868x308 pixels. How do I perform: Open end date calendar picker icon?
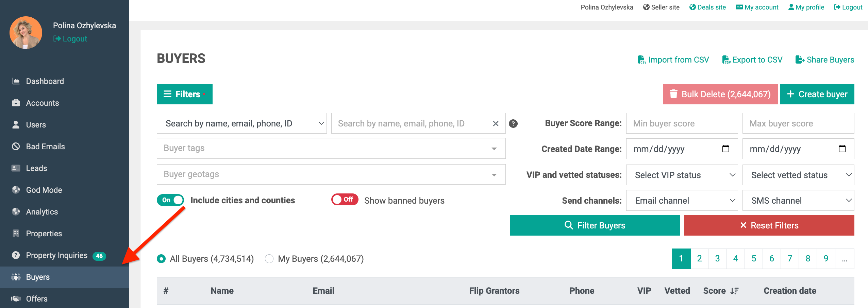click(842, 149)
